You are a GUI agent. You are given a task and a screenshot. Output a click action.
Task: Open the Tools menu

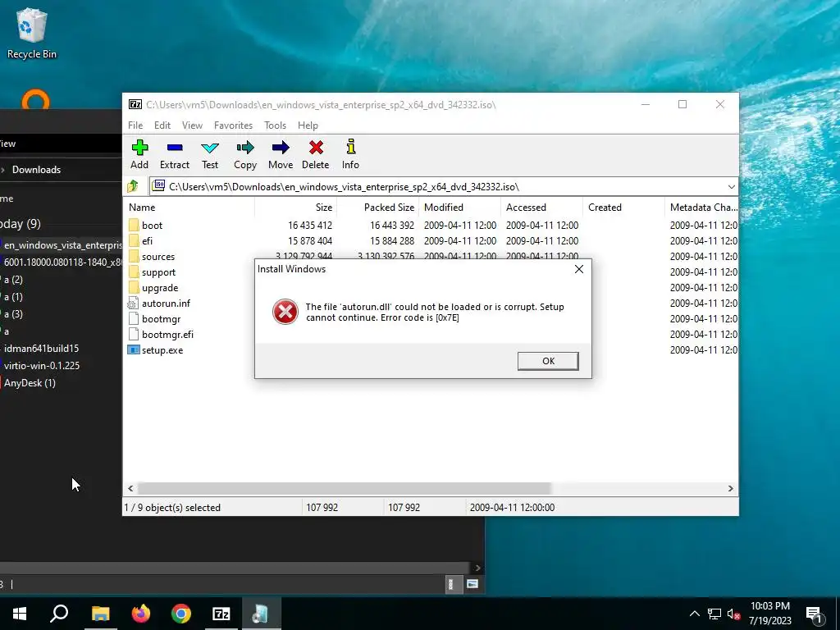coord(275,126)
